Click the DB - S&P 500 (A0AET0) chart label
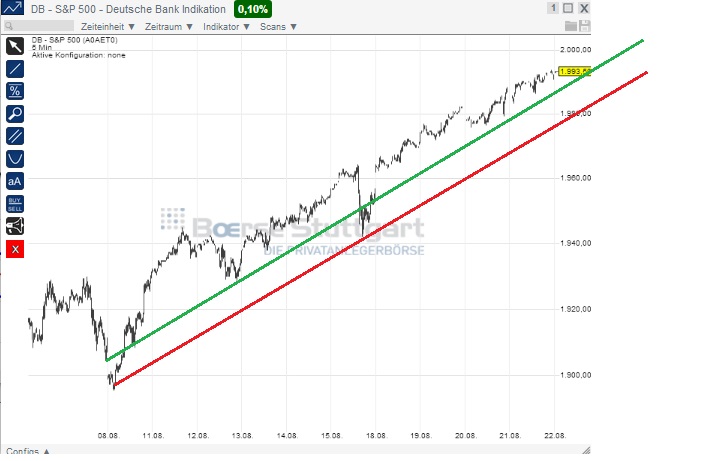This screenshot has height=461, width=703. pyautogui.click(x=74, y=40)
